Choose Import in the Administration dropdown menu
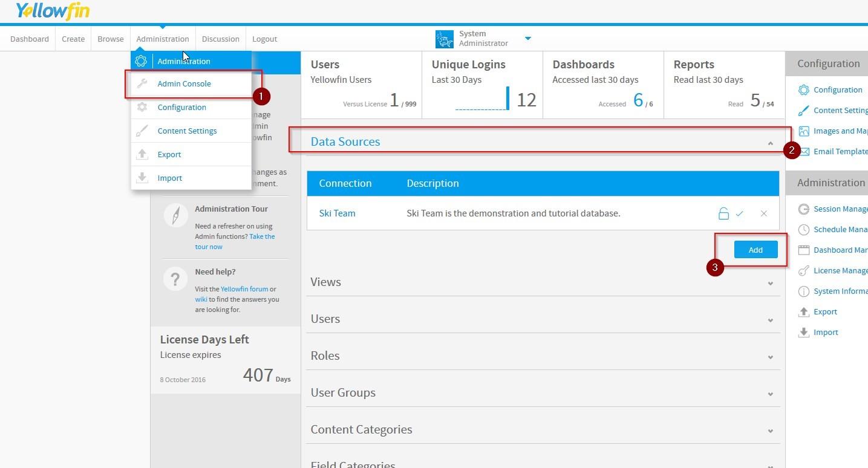The image size is (868, 468). (x=170, y=178)
